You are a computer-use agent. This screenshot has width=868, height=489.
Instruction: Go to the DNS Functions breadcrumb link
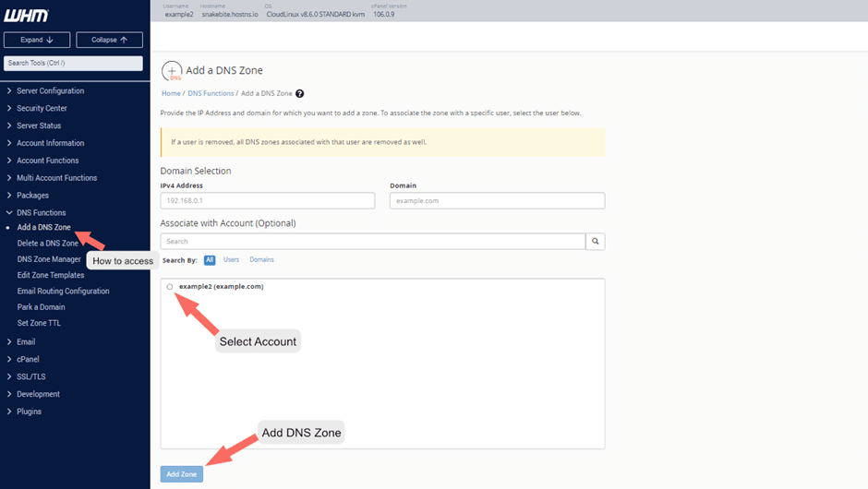(x=211, y=93)
